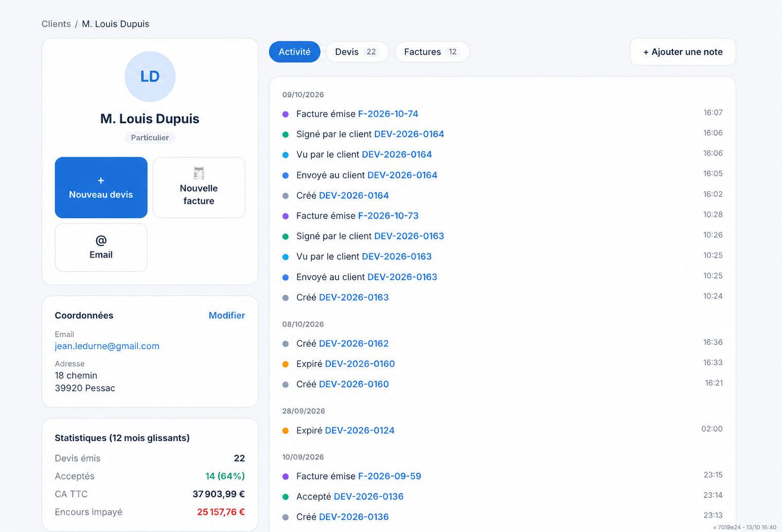Click the @ icon on Email button

tap(101, 241)
